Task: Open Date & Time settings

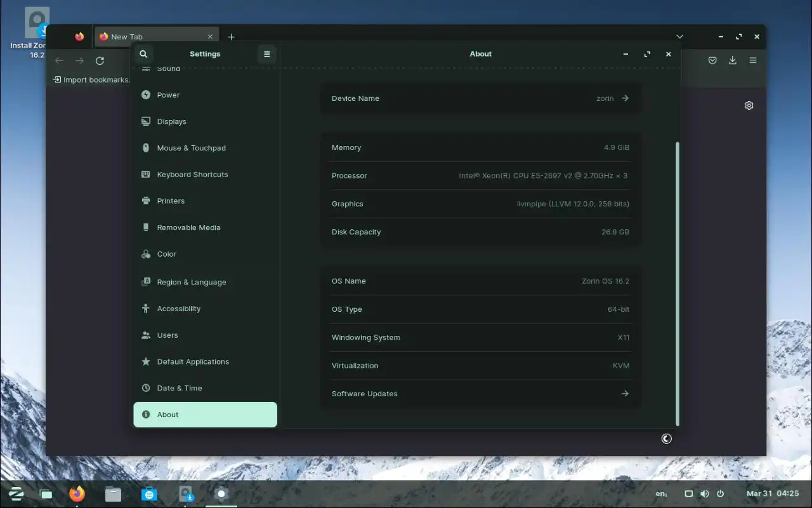Action: click(x=205, y=388)
